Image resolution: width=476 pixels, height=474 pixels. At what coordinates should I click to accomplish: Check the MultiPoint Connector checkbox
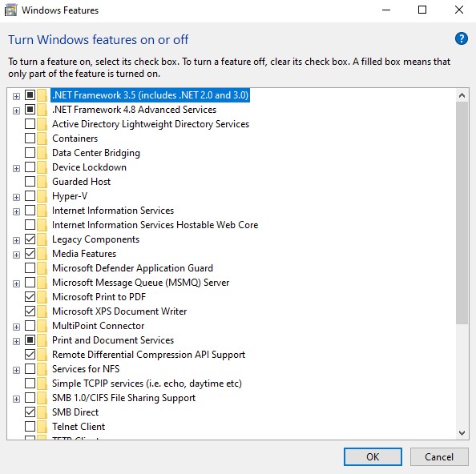click(30, 325)
